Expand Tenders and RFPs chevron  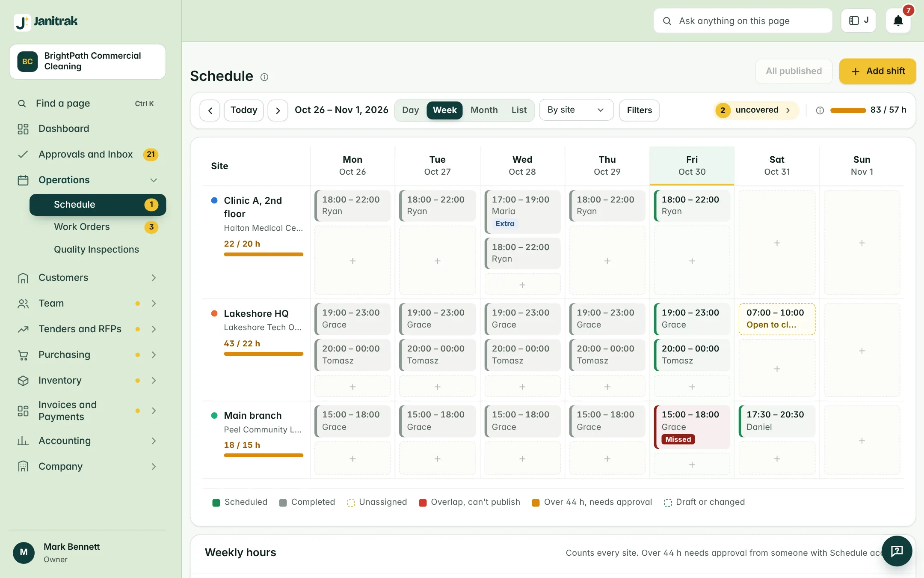click(154, 329)
